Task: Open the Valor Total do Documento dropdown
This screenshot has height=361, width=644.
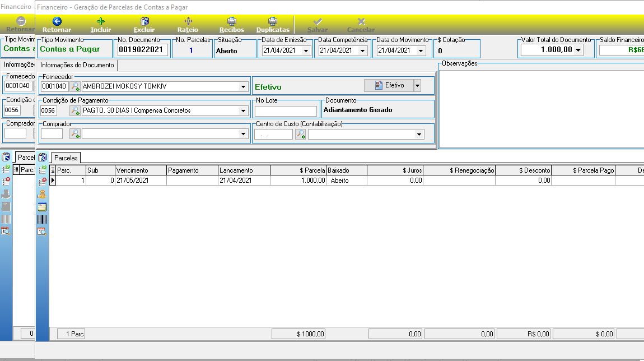Action: coord(578,50)
